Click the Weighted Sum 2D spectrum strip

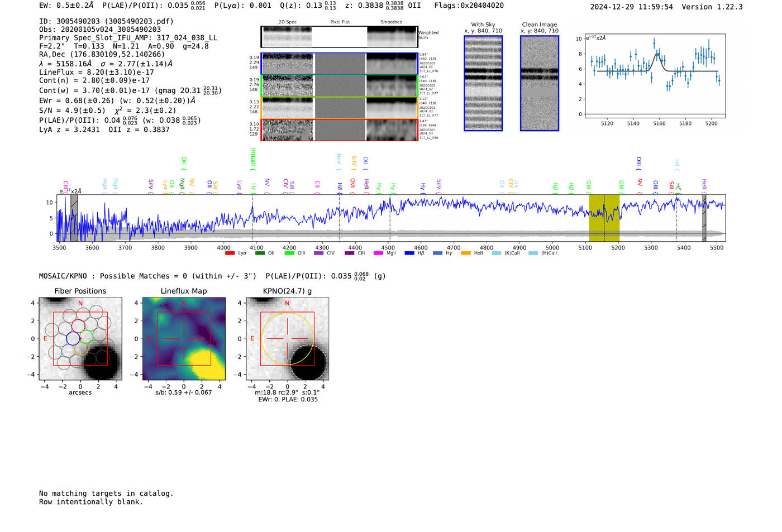tap(339, 37)
